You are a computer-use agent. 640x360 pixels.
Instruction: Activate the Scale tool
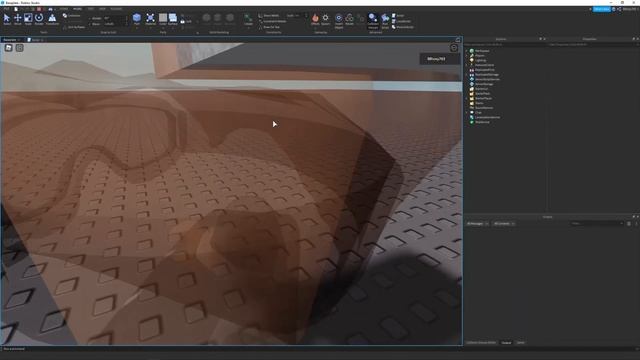[x=28, y=19]
